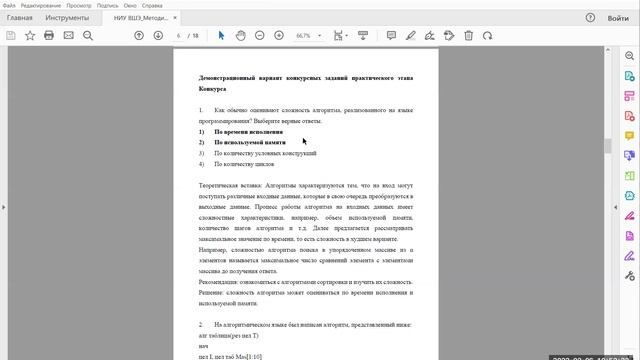The height and width of the screenshot is (360, 640).
Task: Open yellow Comment tool in right pane
Action: click(629, 136)
